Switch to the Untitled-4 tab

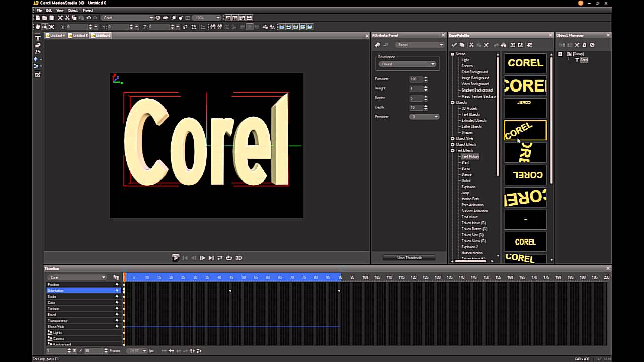pyautogui.click(x=55, y=36)
